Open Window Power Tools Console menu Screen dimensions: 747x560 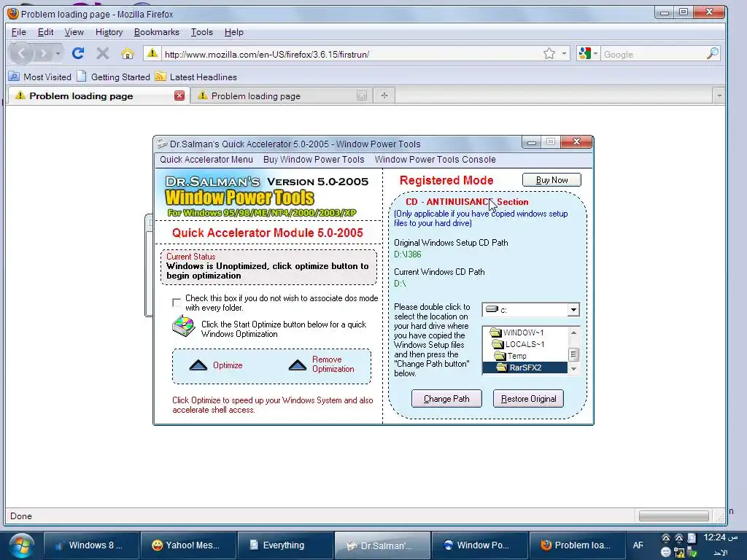(435, 160)
